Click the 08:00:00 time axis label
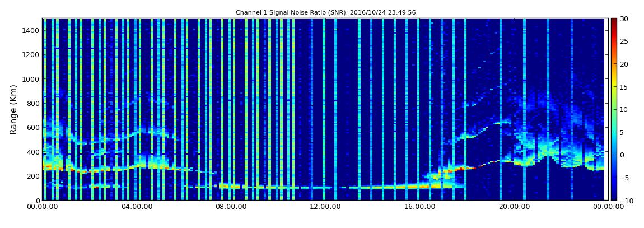644x228 pixels. 230,207
